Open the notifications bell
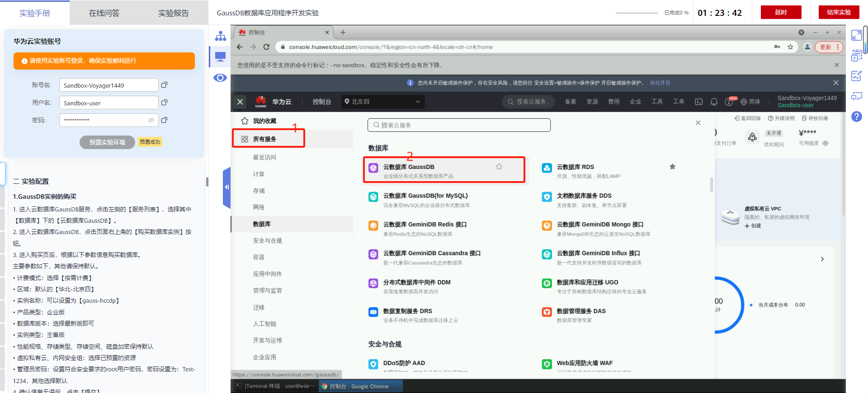868x393 pixels. coord(714,102)
